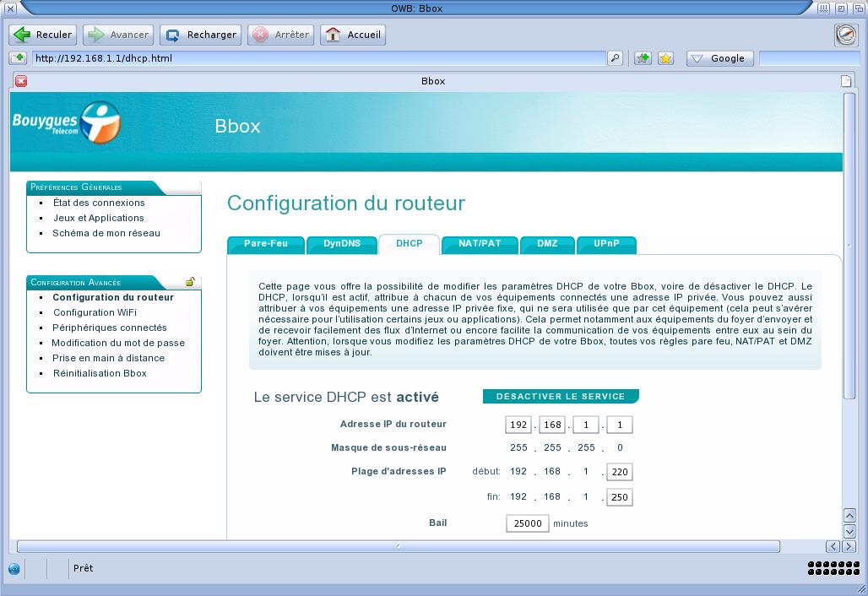Click the iconify gadget in title bar
The image size is (868, 596).
point(823,8)
